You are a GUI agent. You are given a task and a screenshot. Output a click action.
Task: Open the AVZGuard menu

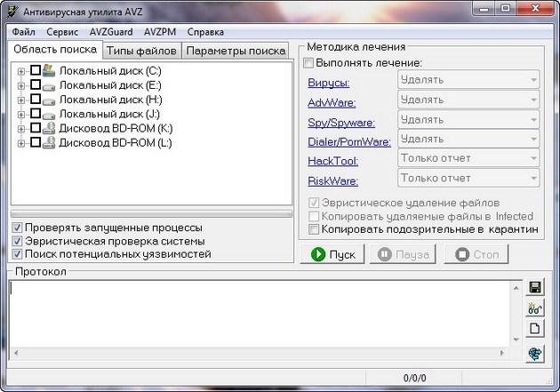coord(111,32)
